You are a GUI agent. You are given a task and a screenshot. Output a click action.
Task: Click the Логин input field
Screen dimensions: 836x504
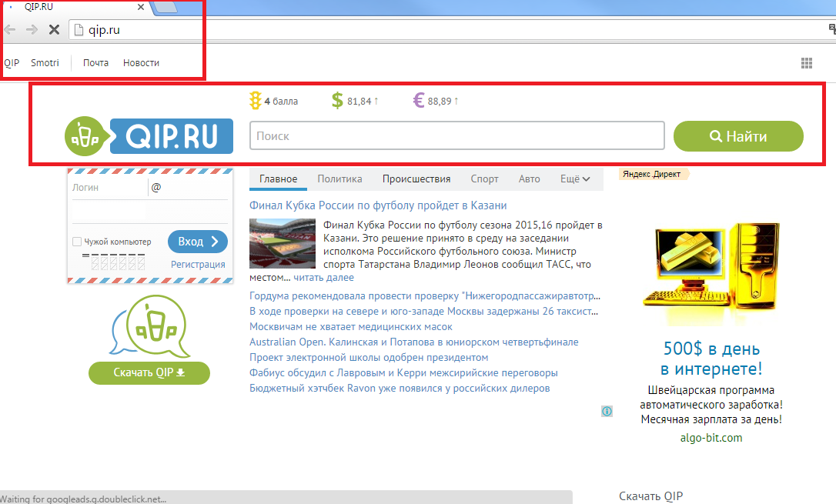pyautogui.click(x=109, y=188)
